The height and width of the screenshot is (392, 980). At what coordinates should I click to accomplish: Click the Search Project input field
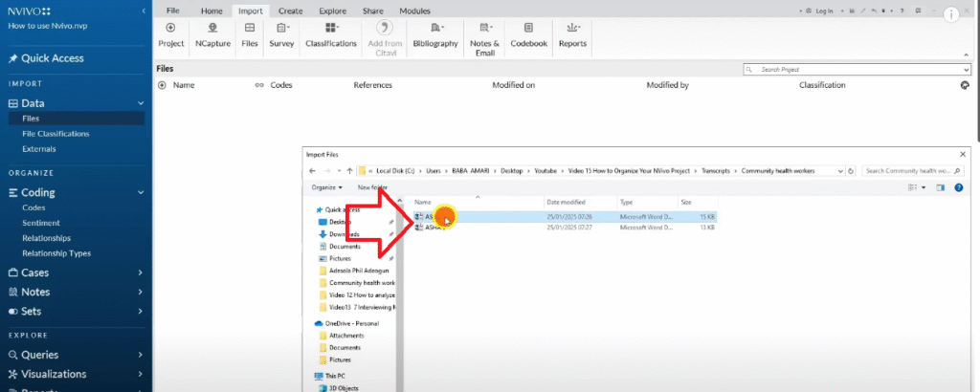point(853,69)
